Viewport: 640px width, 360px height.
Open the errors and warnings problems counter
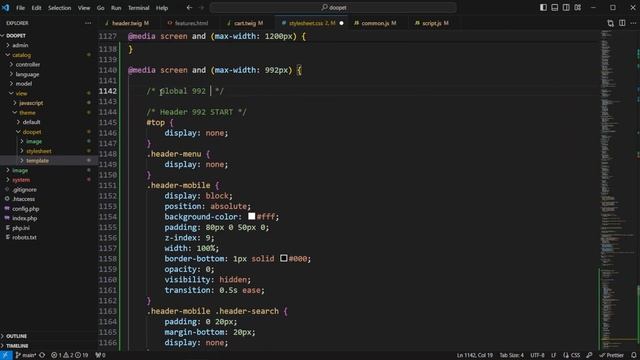[69, 355]
